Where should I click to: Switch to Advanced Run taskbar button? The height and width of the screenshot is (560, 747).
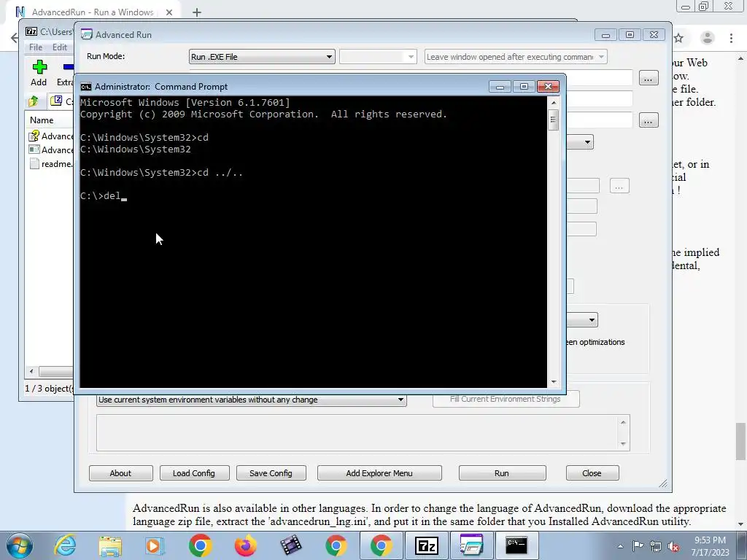tap(472, 545)
